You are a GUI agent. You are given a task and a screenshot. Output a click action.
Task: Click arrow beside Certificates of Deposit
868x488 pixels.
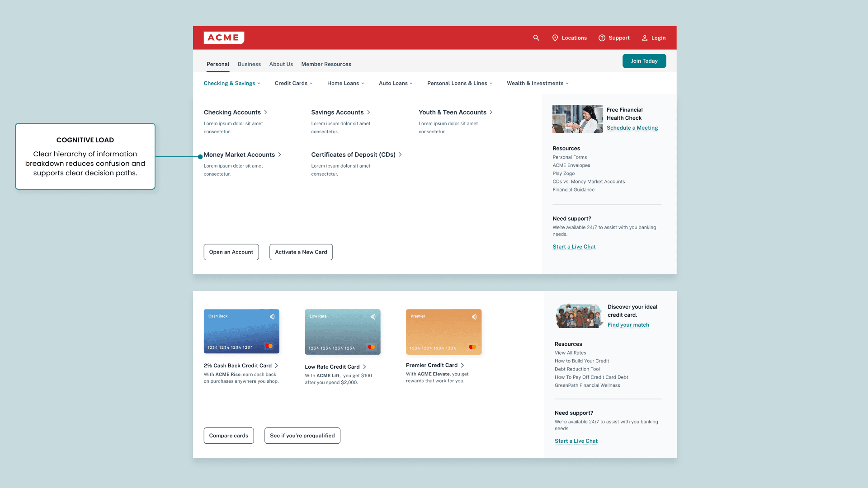pyautogui.click(x=400, y=155)
